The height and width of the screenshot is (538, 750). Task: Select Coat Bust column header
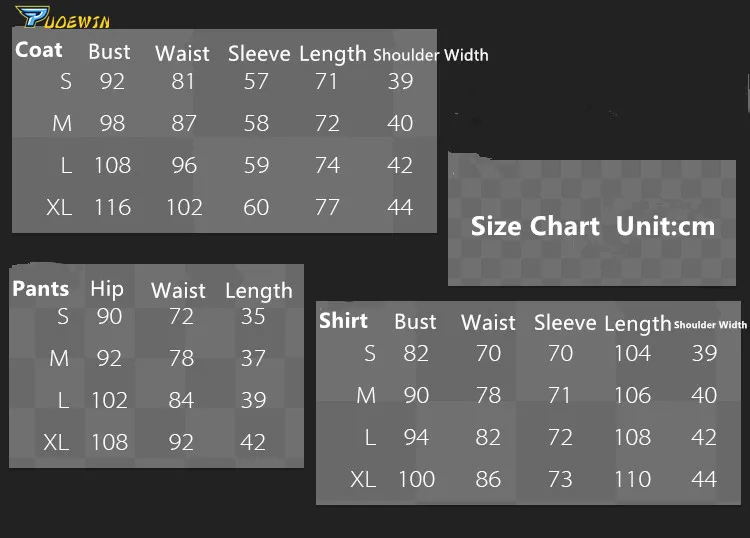click(x=109, y=51)
